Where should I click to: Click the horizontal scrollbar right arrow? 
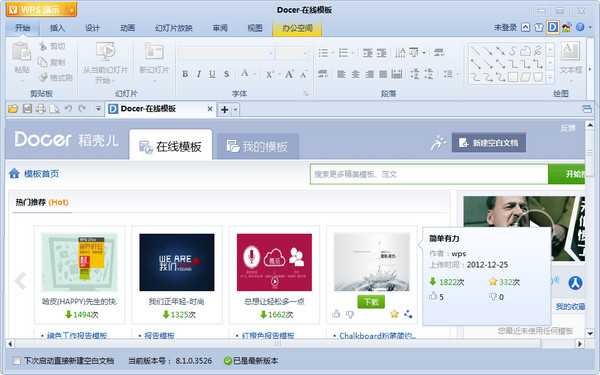point(580,344)
